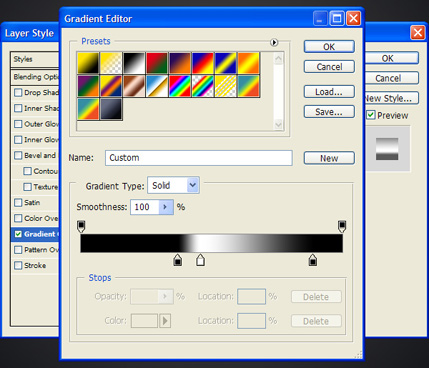Select the rightmost black color stop
Viewport: 429px width, 368px height.
[x=312, y=260]
